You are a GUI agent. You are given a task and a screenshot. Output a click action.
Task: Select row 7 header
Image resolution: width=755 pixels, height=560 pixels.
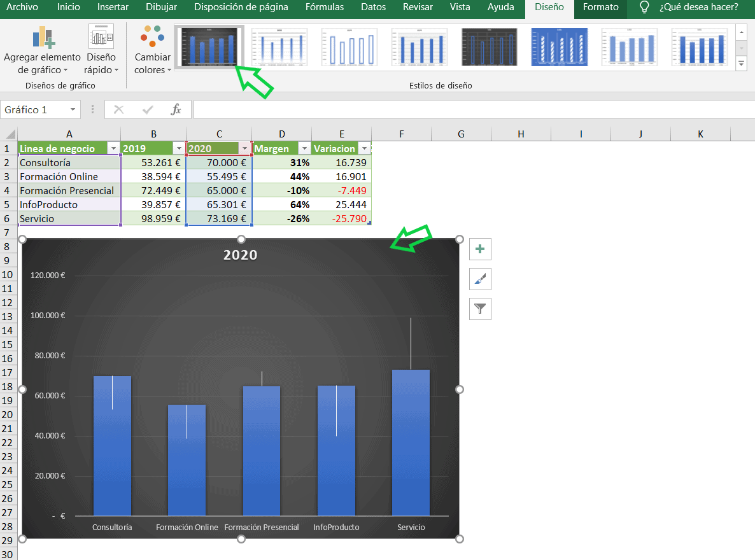(x=7, y=232)
